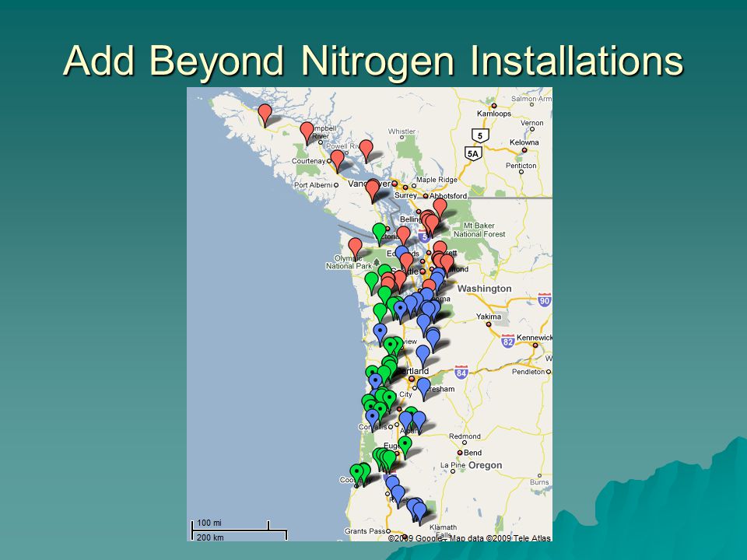This screenshot has width=747, height=560.
Task: Click the Kamloops city label
Action: click(x=494, y=114)
